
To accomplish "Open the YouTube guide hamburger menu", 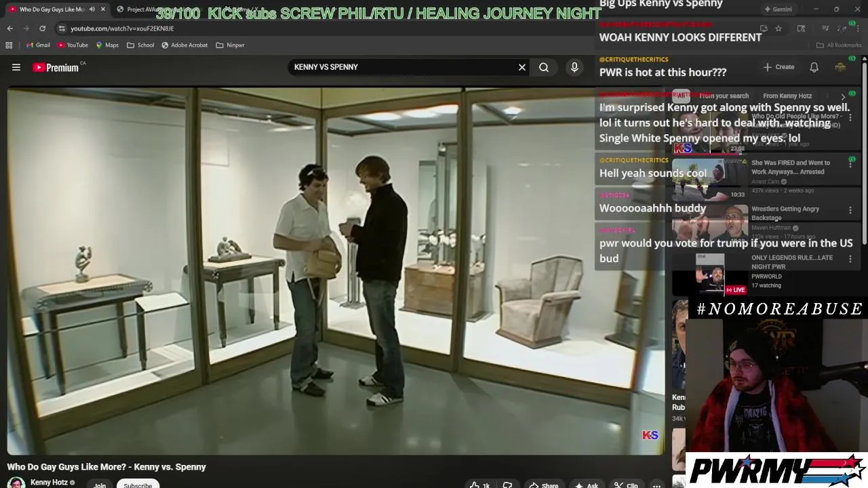I will (x=16, y=67).
